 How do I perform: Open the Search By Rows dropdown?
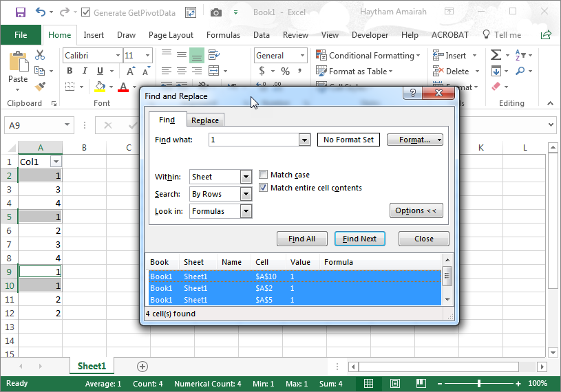click(x=246, y=194)
